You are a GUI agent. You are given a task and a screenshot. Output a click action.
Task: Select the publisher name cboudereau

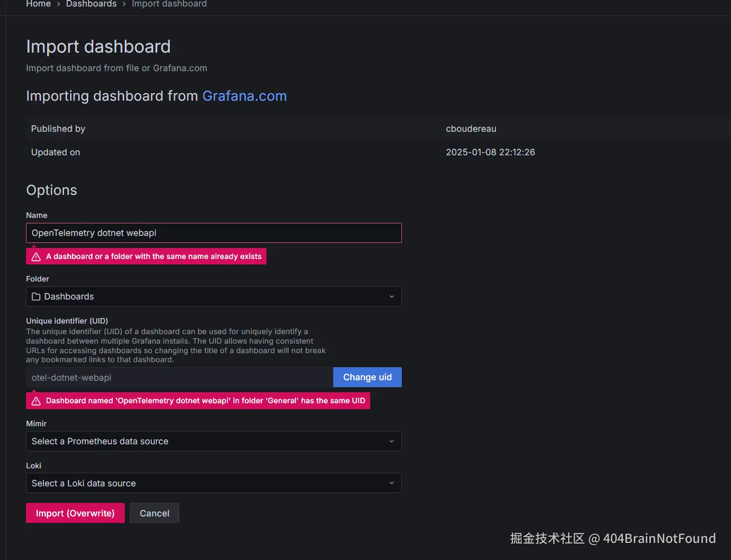coord(471,129)
